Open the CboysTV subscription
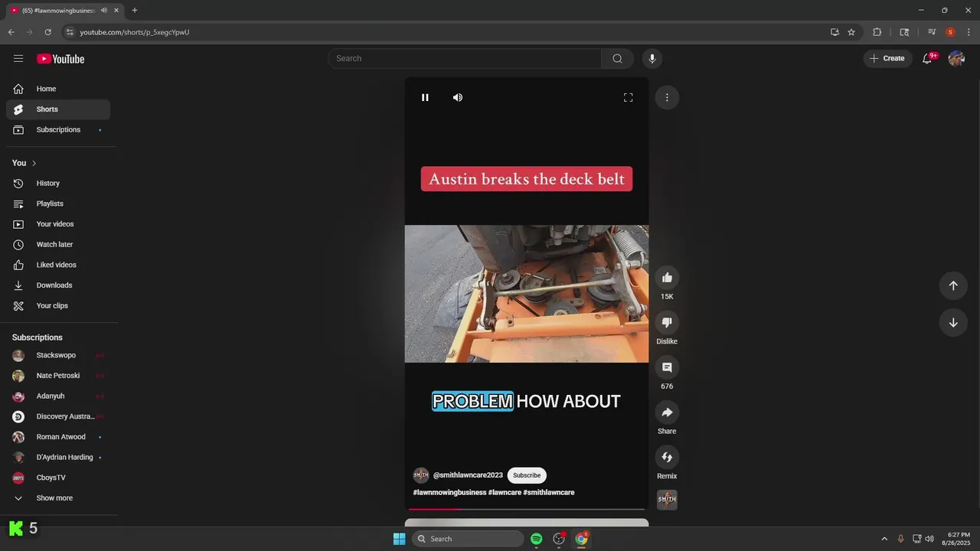 pyautogui.click(x=58, y=478)
